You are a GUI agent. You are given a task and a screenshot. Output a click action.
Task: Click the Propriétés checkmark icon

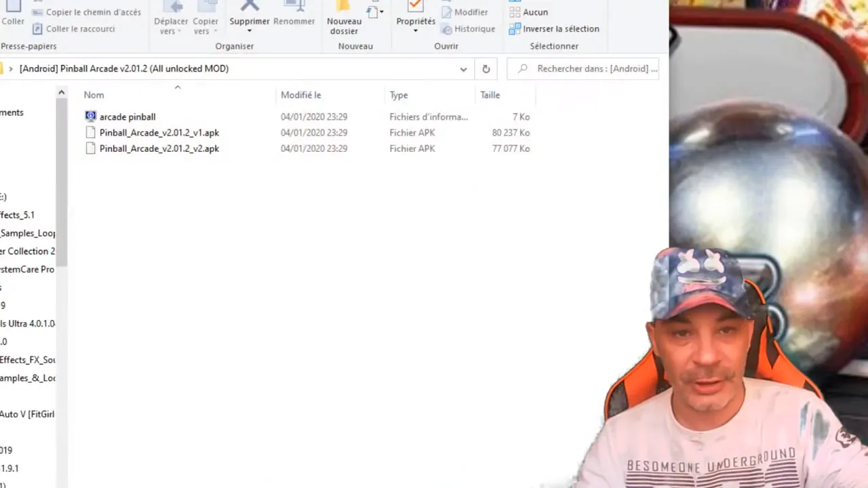tap(415, 6)
